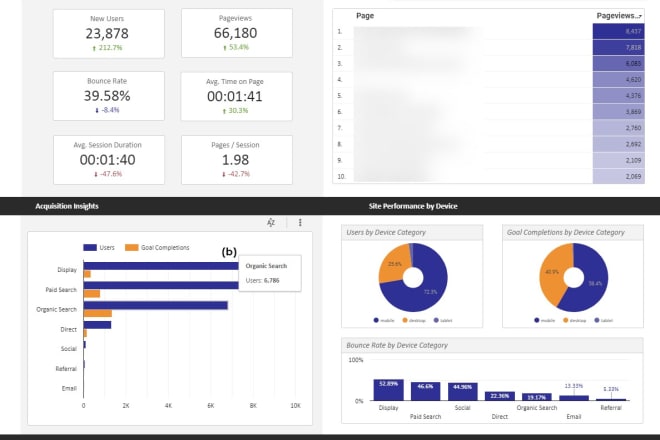Screen dimensions: 660x440
Task: Click tablet legend dot under Goal Completions pie
Action: (x=597, y=320)
